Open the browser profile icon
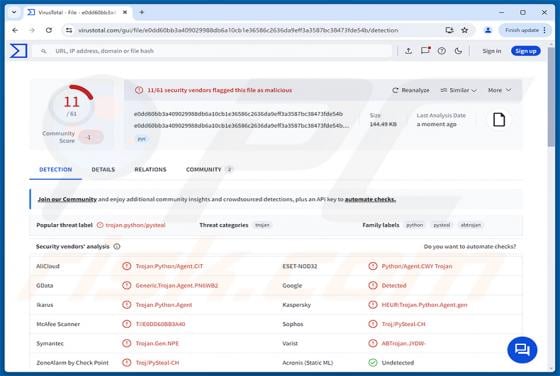 [488, 30]
